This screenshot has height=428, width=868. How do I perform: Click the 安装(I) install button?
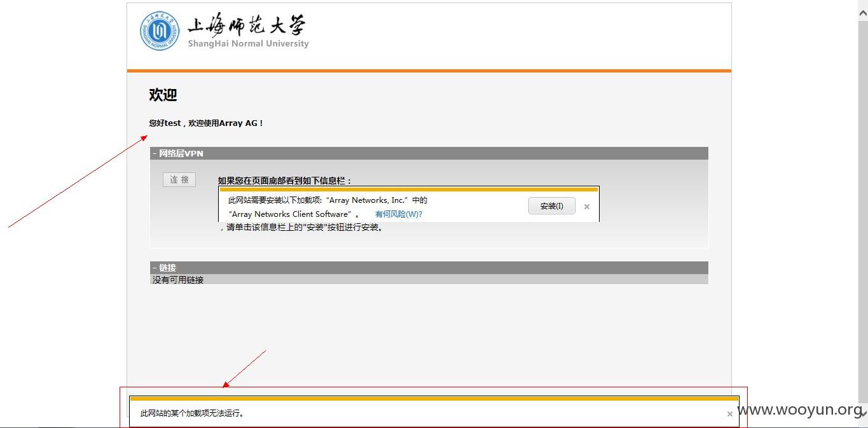click(551, 206)
